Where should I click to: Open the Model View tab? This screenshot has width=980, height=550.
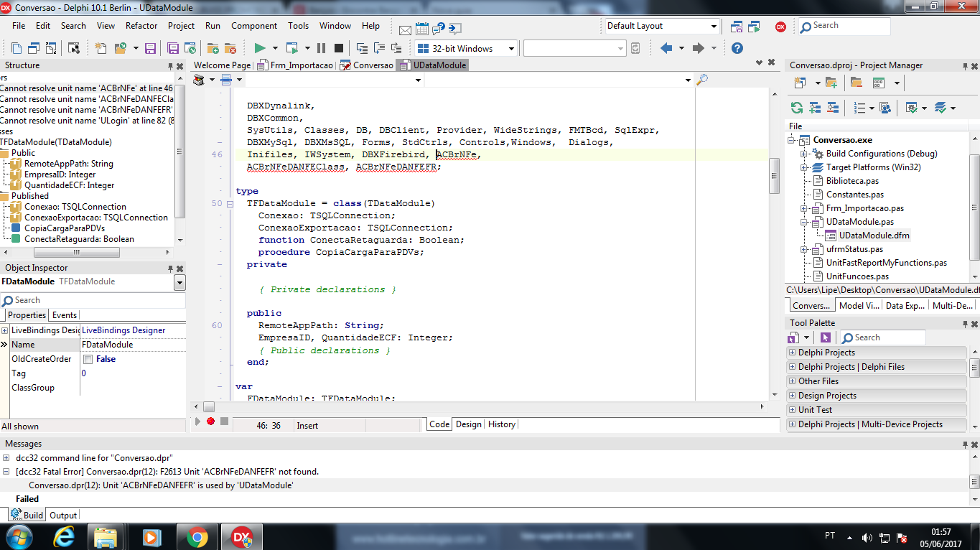[x=859, y=306]
